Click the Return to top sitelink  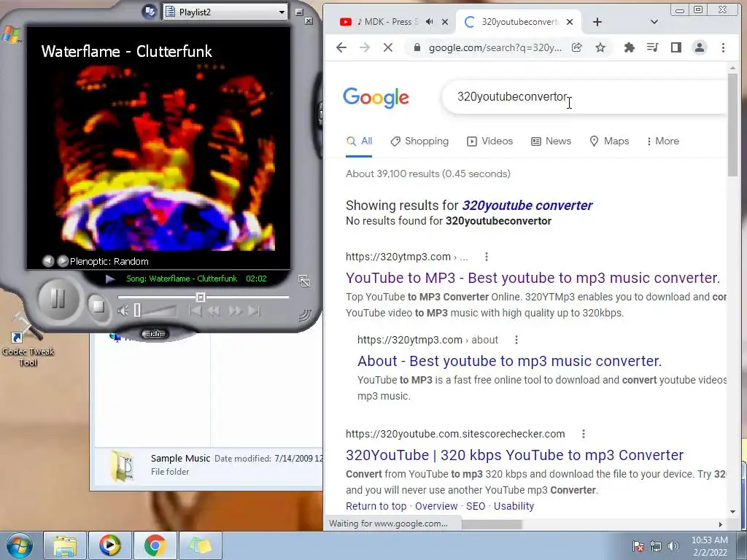coord(376,506)
